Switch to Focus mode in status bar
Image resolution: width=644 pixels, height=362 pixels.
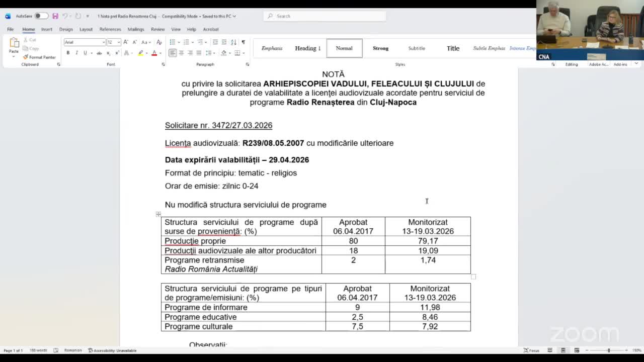coord(531,351)
